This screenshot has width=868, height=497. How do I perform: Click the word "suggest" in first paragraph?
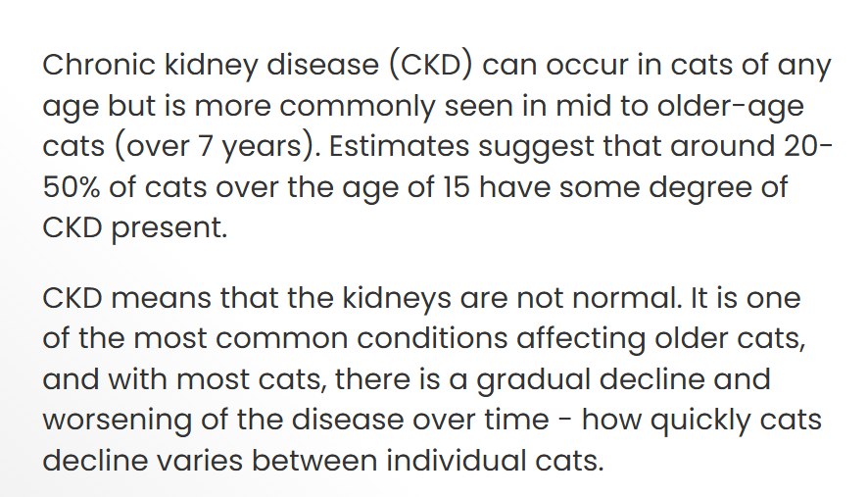[x=536, y=147]
